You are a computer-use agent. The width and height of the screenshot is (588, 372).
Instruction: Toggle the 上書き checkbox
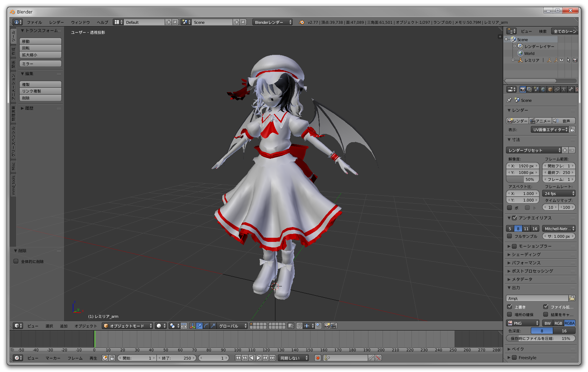click(509, 306)
